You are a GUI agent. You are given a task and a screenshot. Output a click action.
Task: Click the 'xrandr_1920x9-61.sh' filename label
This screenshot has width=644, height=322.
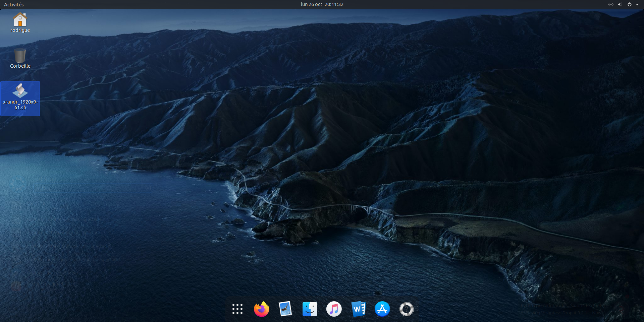coord(20,105)
